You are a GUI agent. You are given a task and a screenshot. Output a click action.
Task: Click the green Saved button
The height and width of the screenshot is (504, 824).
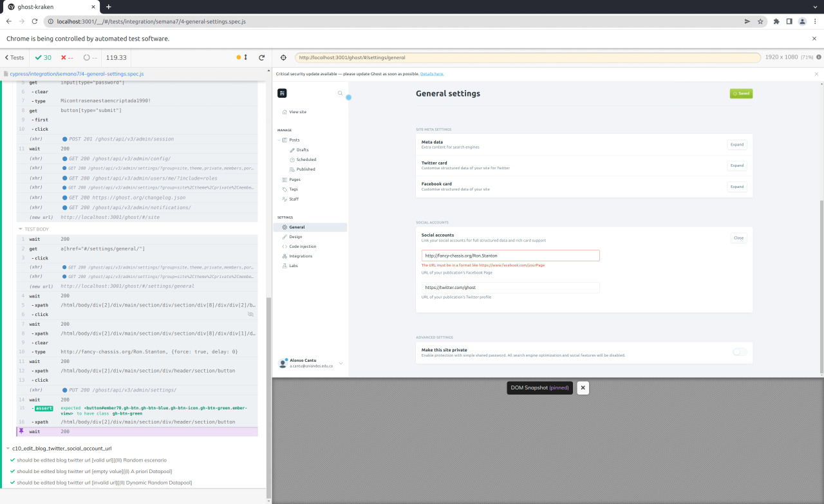(x=741, y=93)
